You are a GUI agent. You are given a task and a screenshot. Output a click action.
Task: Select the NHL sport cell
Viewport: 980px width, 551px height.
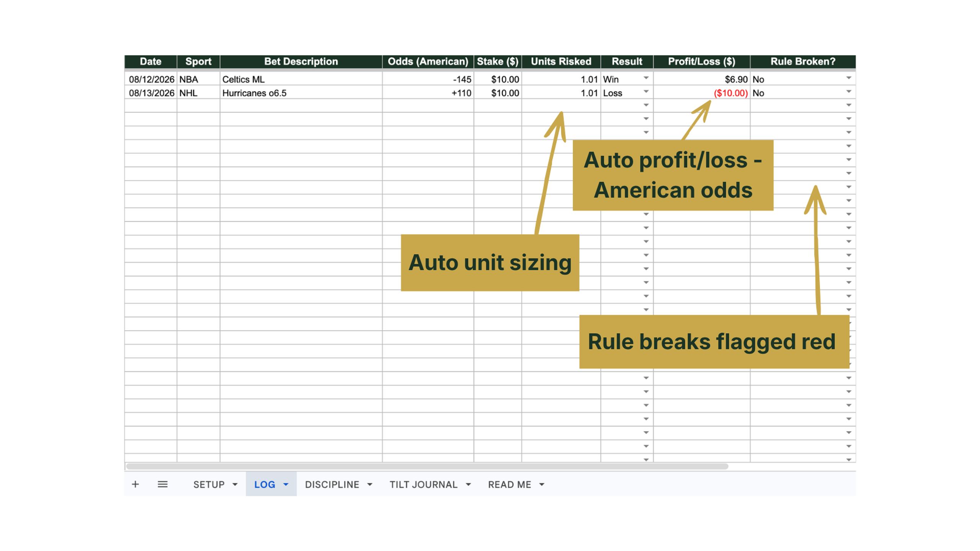coord(198,93)
